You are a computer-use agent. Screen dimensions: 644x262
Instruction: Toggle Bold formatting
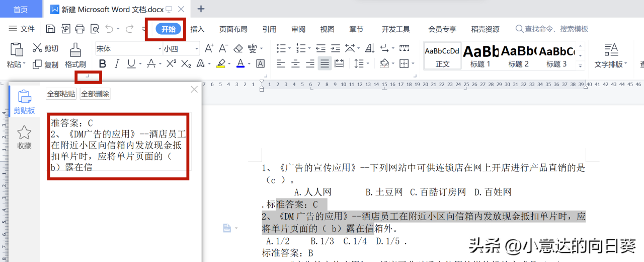point(103,63)
